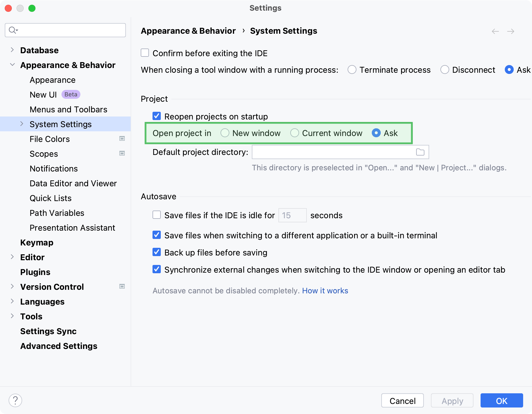
Task: Click the in-place settings icon beside Scopes
Action: pos(122,153)
